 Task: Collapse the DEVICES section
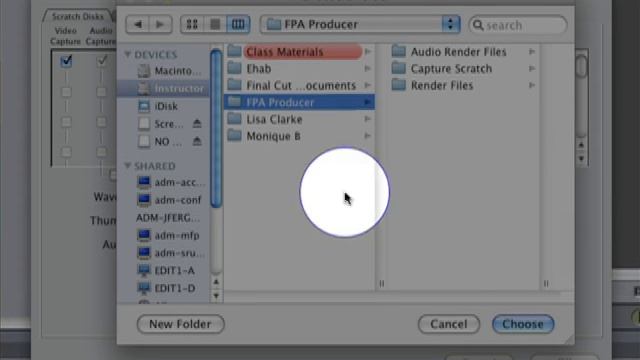click(x=127, y=54)
